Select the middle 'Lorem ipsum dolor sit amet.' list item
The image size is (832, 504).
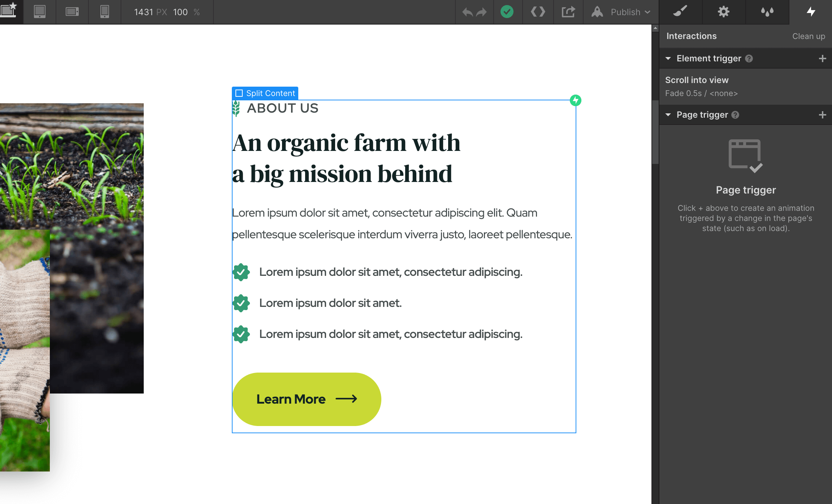[330, 303]
